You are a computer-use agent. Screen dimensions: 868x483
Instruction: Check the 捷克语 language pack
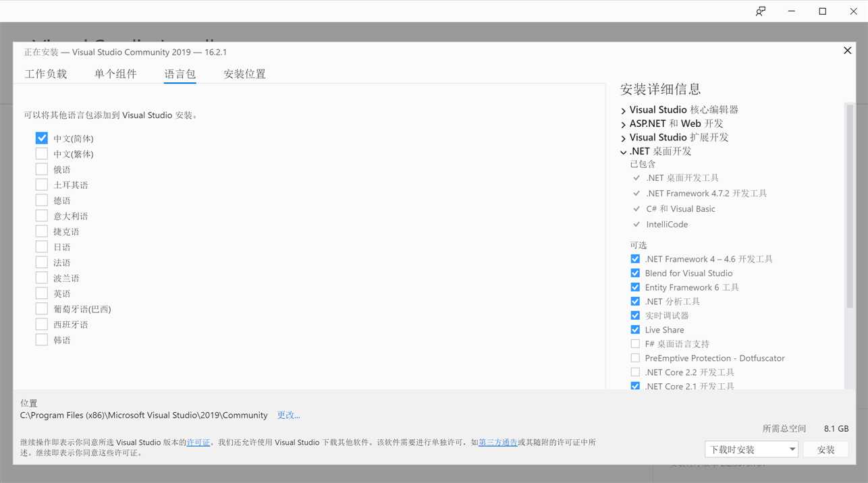(x=42, y=231)
